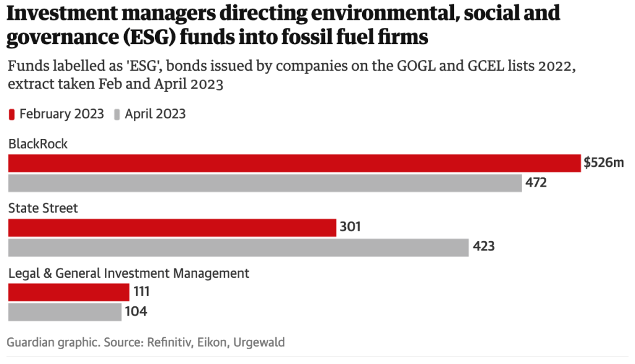Click the red February 2023 legend swatch
Screen dimensions: 635x364
[12, 114]
